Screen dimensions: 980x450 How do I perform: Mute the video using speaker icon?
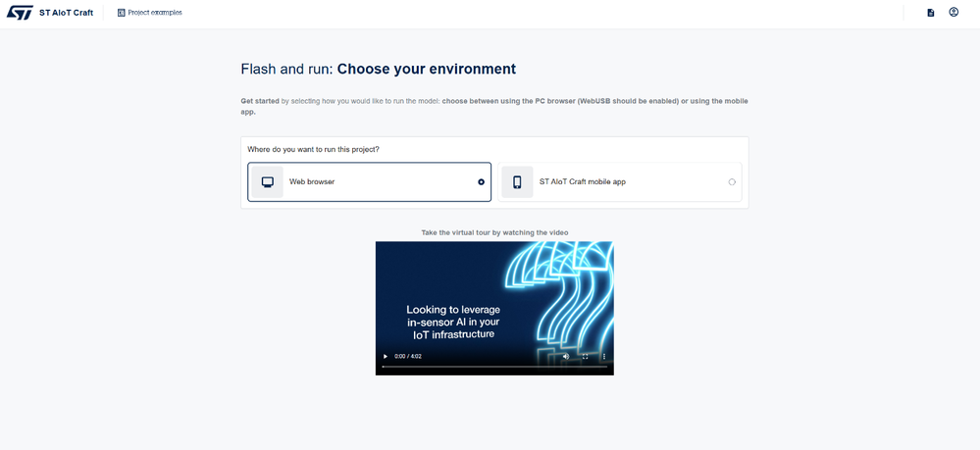[x=566, y=356]
